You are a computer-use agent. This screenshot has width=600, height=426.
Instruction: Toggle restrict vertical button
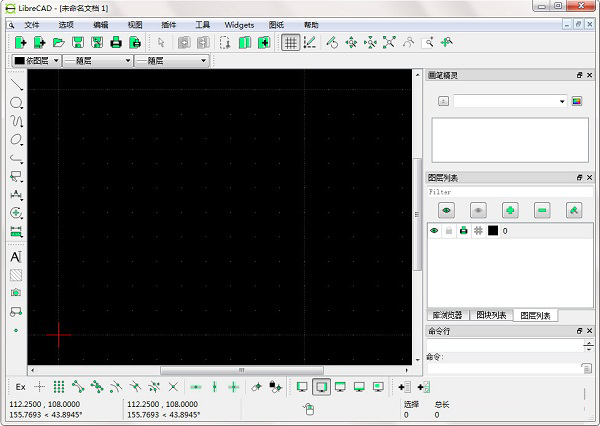pyautogui.click(x=214, y=387)
